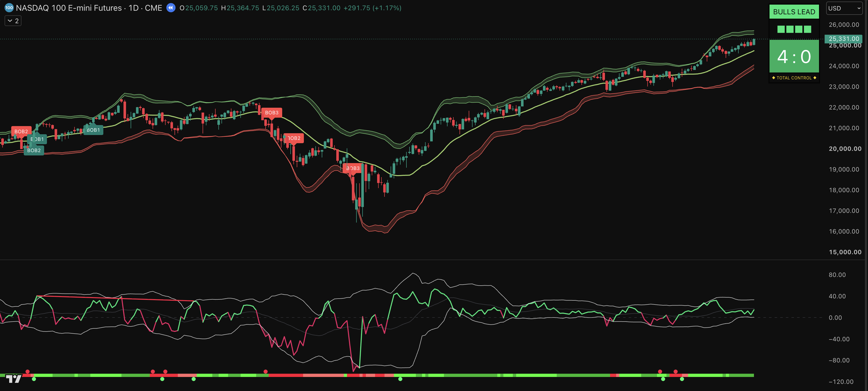The height and width of the screenshot is (391, 868).
Task: Select the red BOB2 label right of the first BOB3
Action: click(x=294, y=138)
